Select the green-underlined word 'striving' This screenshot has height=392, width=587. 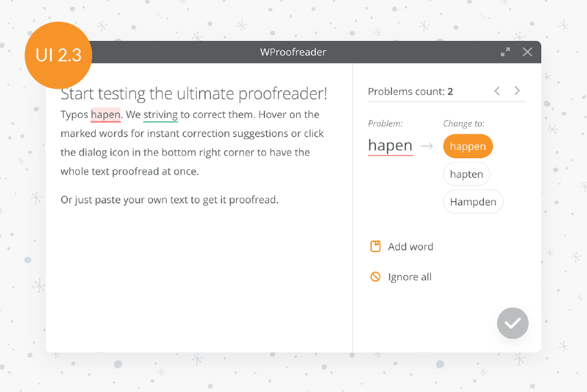(x=160, y=115)
